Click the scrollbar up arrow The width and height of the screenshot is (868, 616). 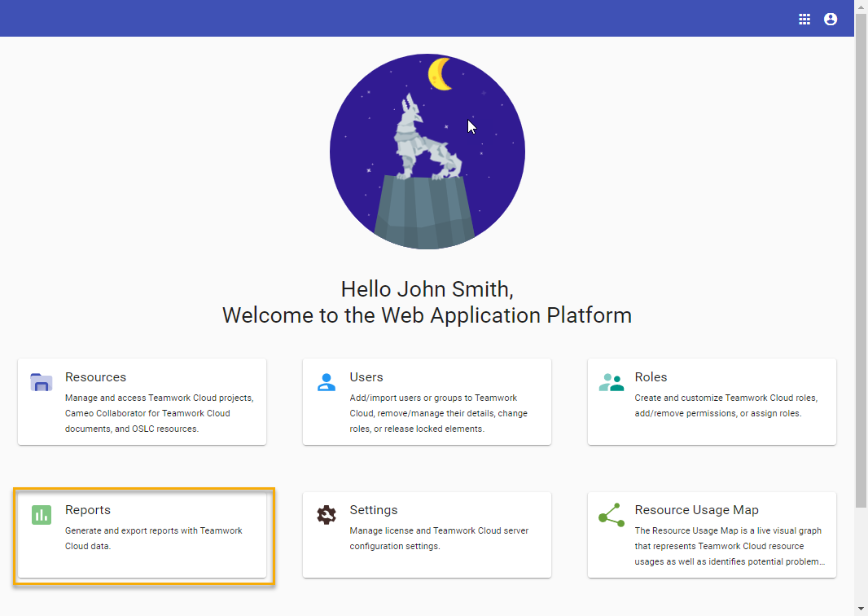coord(861,7)
